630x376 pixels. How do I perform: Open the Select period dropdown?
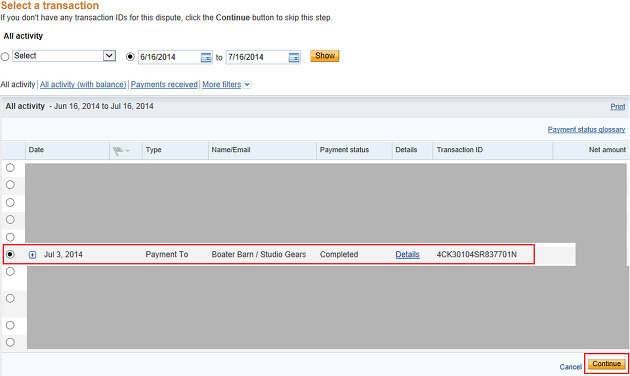pos(64,56)
